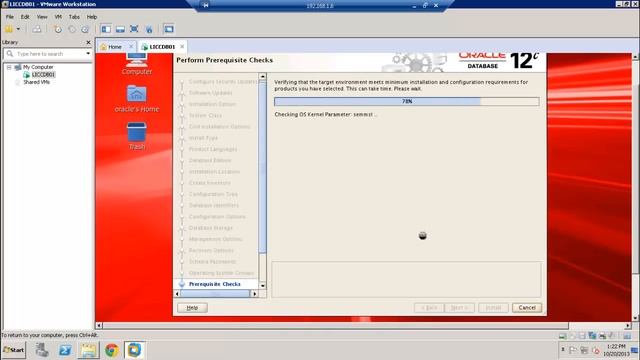This screenshot has height=360, width=640.
Task: Pin the remote desktop connection bar
Action: [206, 5]
